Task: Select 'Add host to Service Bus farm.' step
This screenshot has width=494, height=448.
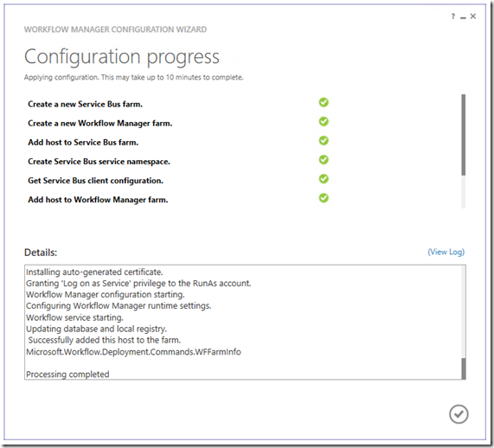Action: [x=83, y=143]
